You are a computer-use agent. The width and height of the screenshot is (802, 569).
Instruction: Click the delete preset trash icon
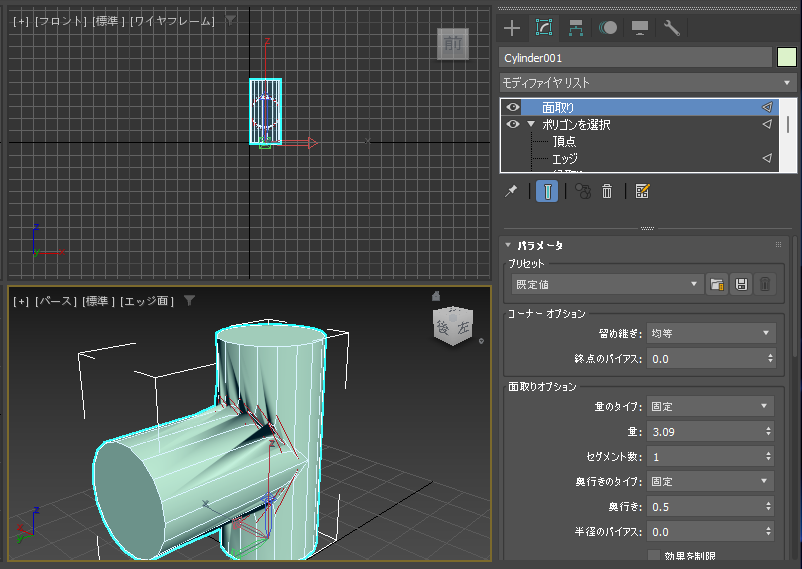765,284
